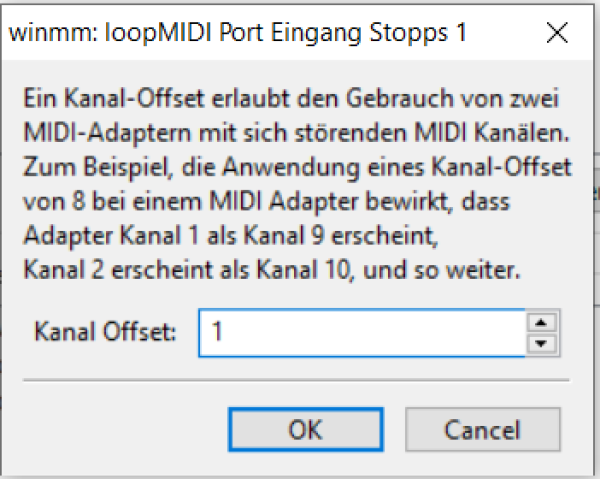
Task: Confirm with the OK button
Action: click(x=304, y=429)
